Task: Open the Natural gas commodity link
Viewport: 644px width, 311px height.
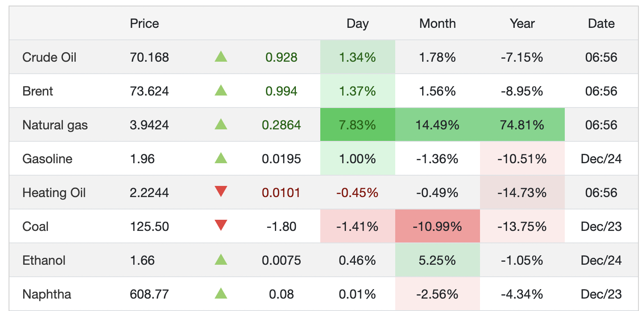Action: [x=55, y=125]
